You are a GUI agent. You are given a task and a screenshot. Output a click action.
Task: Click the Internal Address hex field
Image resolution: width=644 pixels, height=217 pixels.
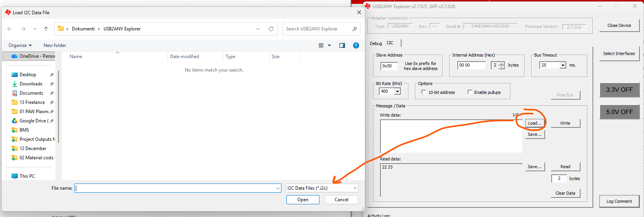tap(472, 65)
